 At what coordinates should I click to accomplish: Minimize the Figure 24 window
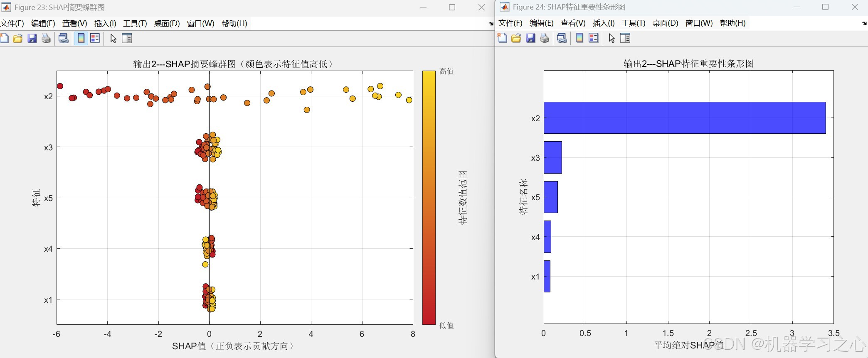[x=796, y=7]
